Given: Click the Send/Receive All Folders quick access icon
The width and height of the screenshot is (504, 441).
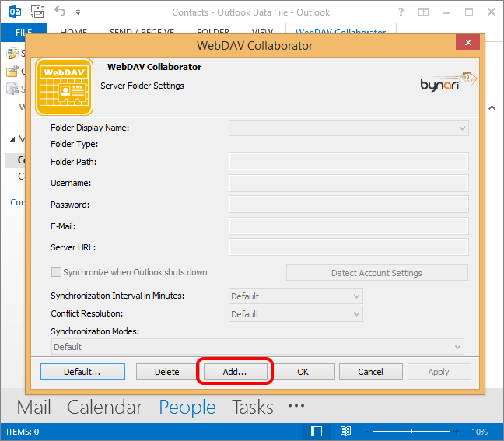Looking at the screenshot, I should (x=37, y=12).
